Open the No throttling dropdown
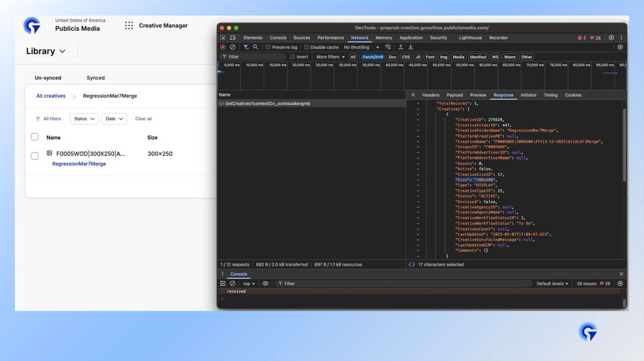 coord(361,47)
